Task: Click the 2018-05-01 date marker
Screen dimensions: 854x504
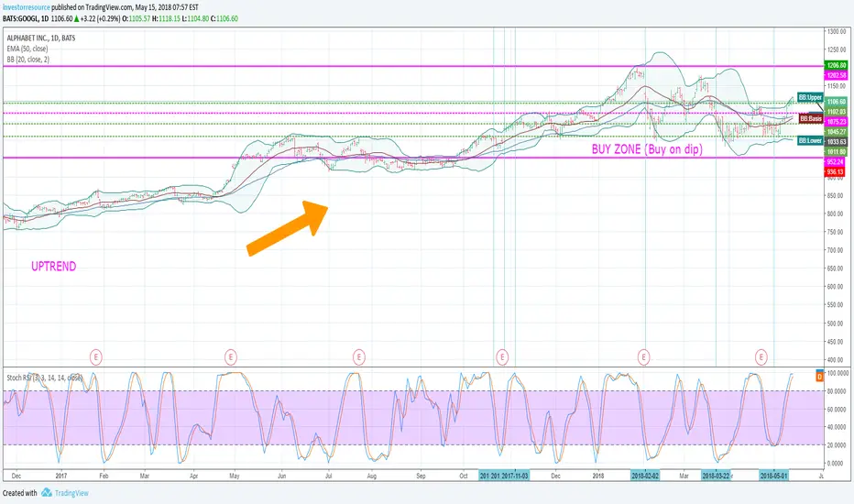Action: click(x=774, y=476)
